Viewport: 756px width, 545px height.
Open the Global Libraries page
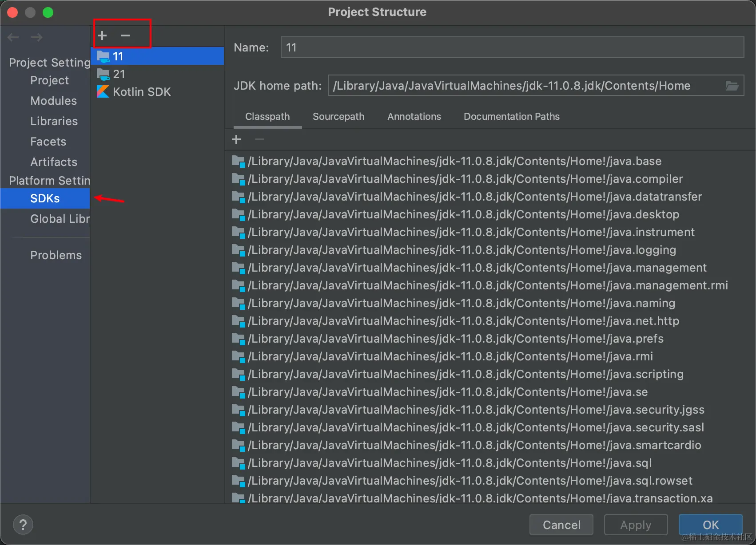(60, 219)
